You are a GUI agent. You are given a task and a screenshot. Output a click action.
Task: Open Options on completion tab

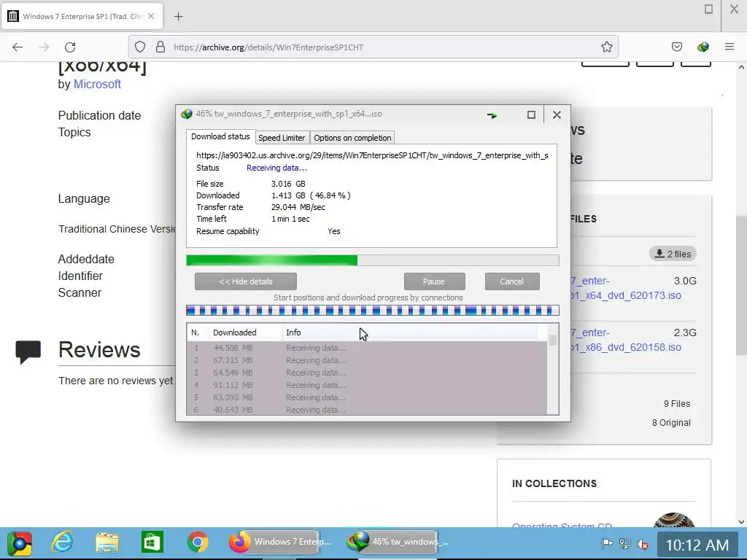352,138
